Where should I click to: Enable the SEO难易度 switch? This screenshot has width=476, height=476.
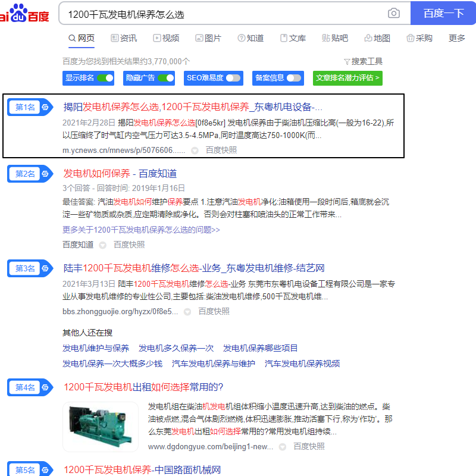pos(233,78)
